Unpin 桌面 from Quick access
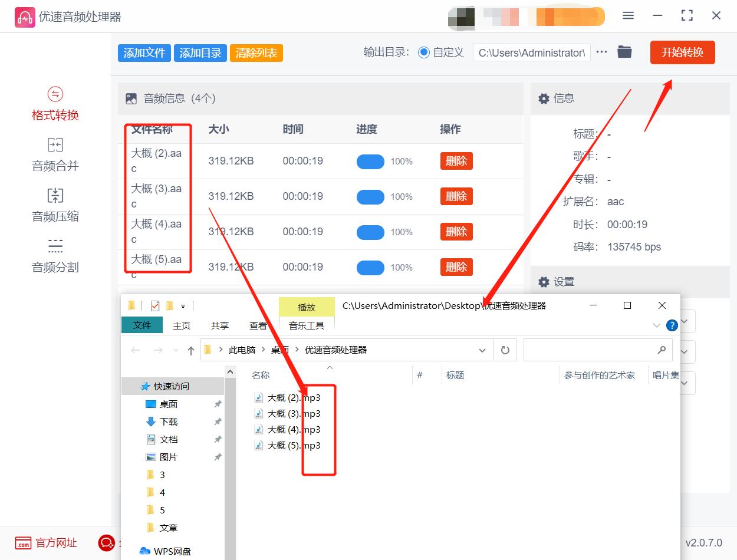The width and height of the screenshot is (737, 560). pyautogui.click(x=218, y=404)
